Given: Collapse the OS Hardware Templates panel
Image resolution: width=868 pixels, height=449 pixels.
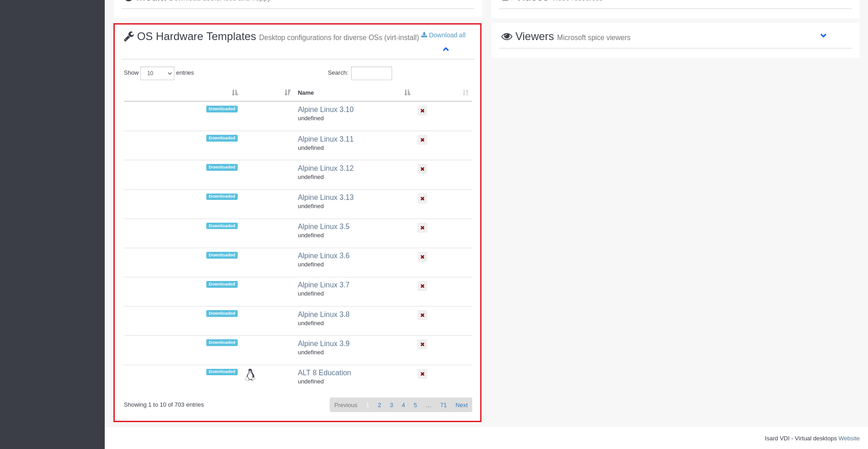Looking at the screenshot, I should tap(446, 49).
